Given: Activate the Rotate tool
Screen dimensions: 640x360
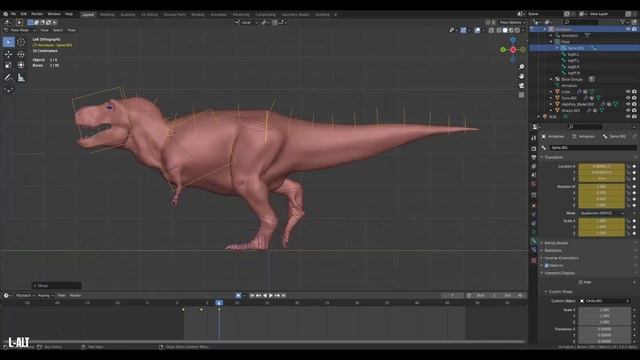Looking at the screenshot, I should pyautogui.click(x=21, y=54).
